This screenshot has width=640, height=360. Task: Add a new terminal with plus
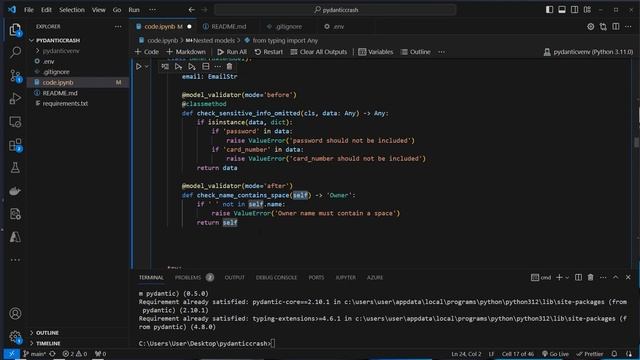point(559,278)
